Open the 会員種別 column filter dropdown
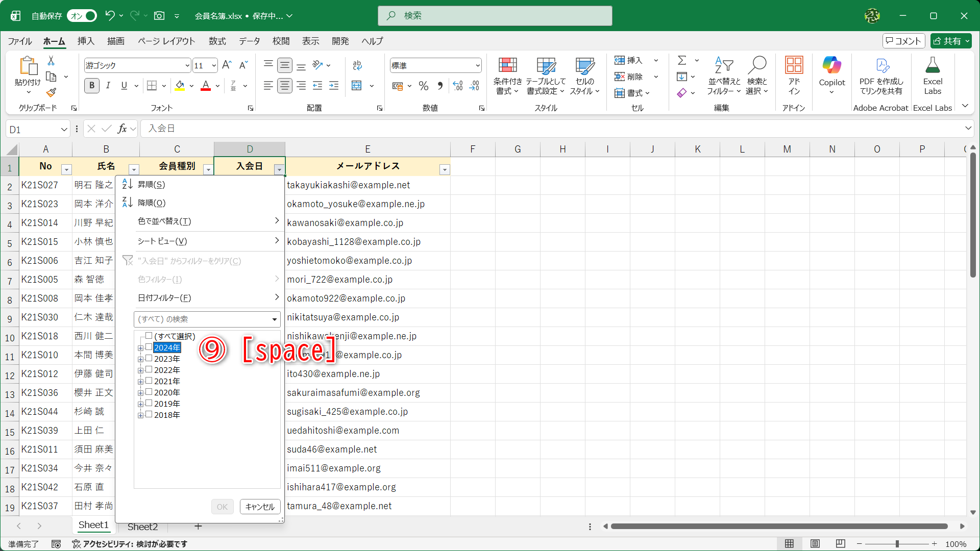Viewport: 980px width, 551px height. [208, 169]
